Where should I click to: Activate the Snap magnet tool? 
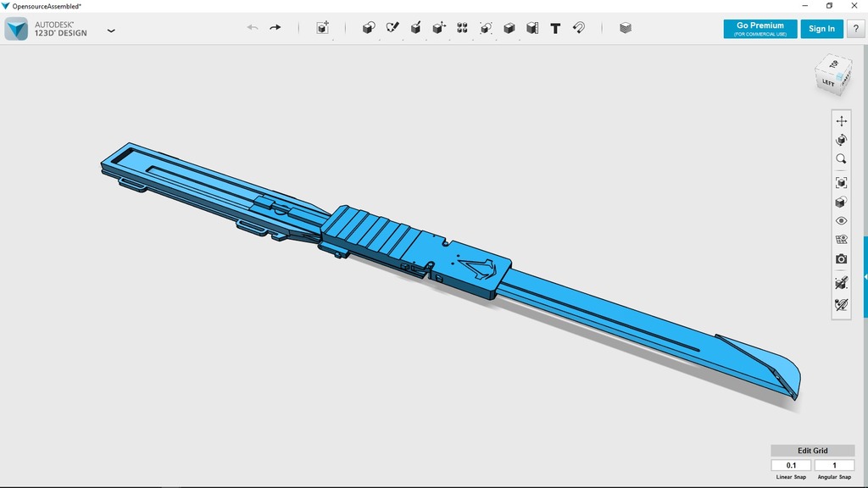click(579, 28)
